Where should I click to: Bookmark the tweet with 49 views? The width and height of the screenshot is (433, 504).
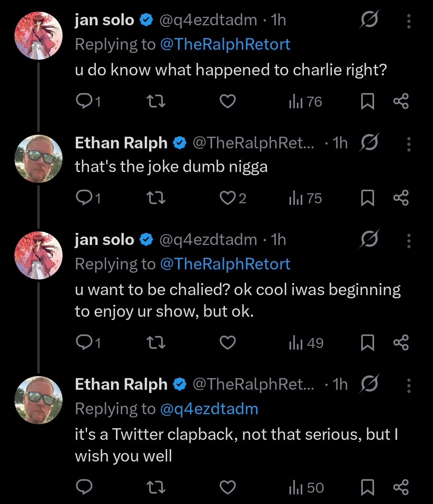pyautogui.click(x=367, y=343)
